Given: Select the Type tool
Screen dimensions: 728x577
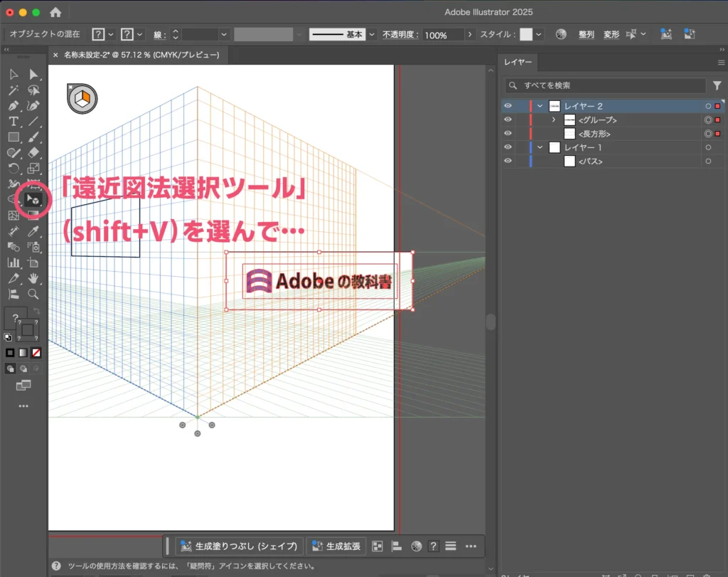Looking at the screenshot, I should pyautogui.click(x=14, y=122).
